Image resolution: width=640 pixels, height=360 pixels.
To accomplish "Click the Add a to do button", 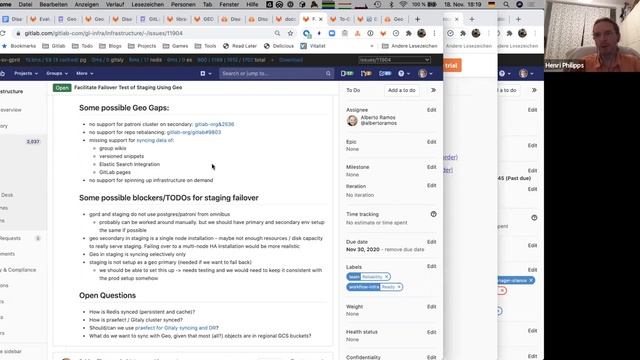I will coord(402,90).
